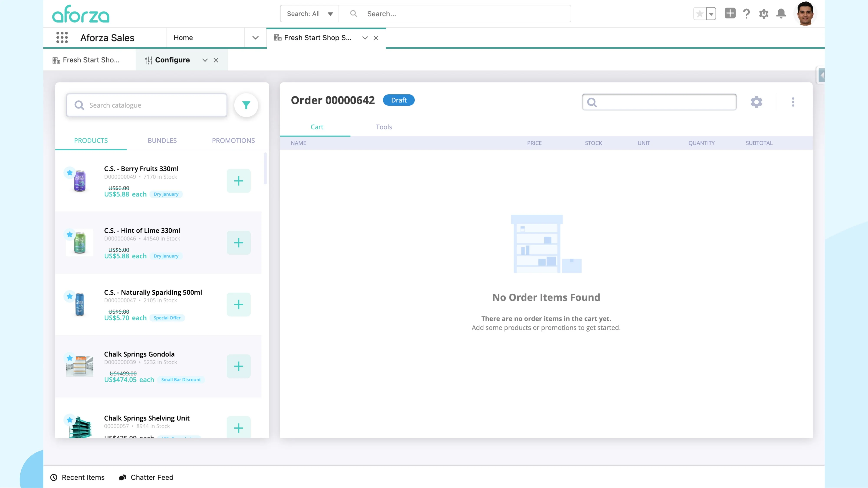868x488 pixels.
Task: Focus the Search catalogue field
Action: click(146, 105)
